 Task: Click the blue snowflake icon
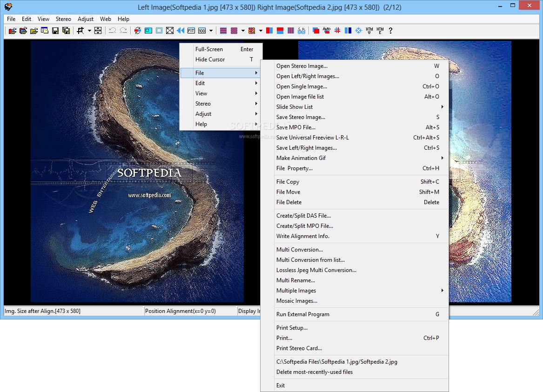click(x=359, y=30)
